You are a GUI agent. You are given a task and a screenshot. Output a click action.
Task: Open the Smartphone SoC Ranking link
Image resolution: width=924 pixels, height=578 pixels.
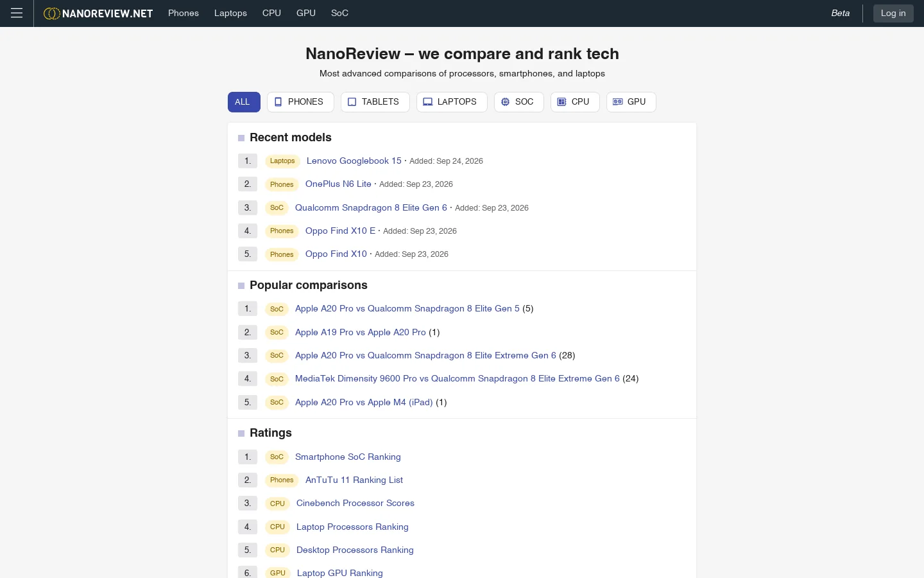(x=348, y=457)
